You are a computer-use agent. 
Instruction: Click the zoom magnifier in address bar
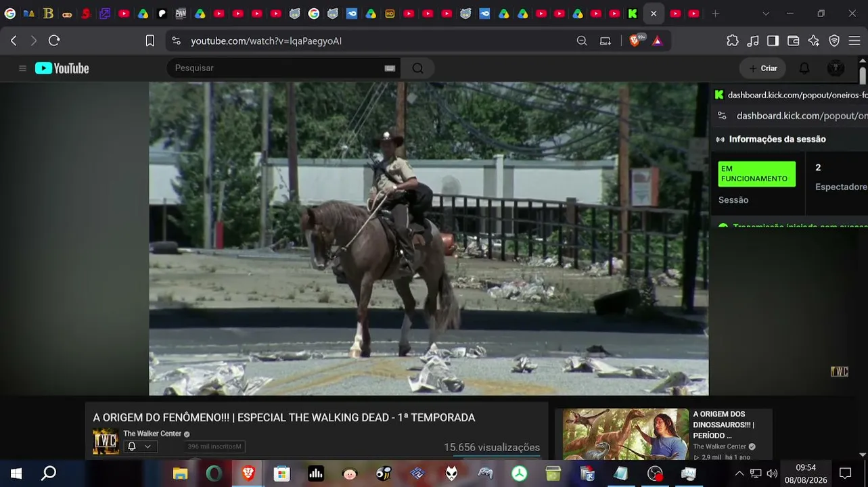click(582, 41)
